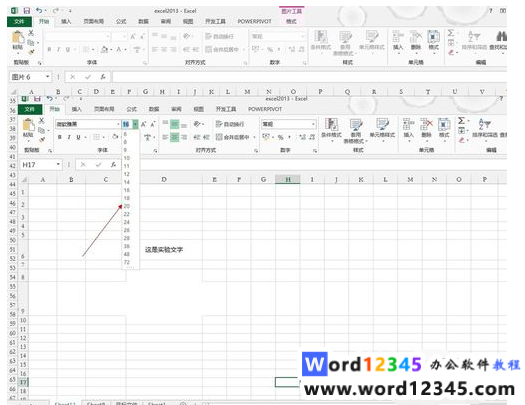Click the outer Excel formula bar input
This screenshot has height=405, width=525.
point(310,77)
